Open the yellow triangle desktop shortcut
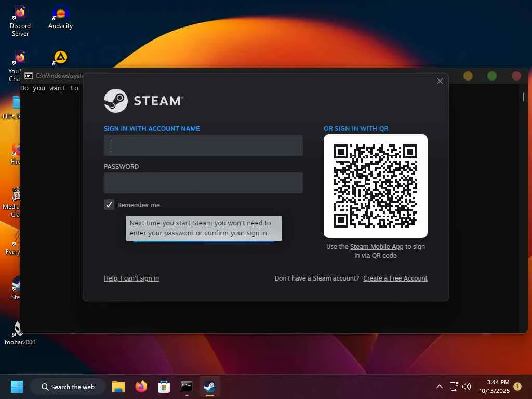This screenshot has width=532, height=399. coord(60,58)
